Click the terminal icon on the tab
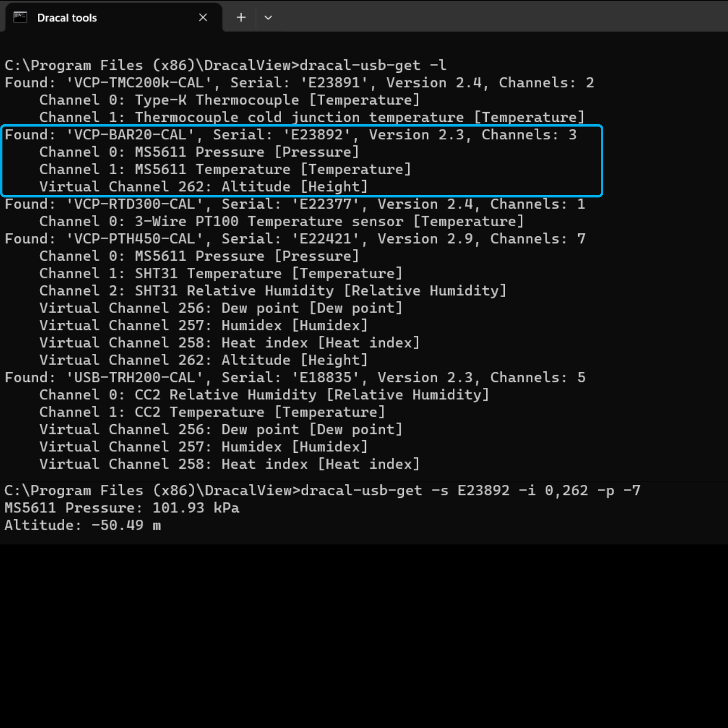 [x=20, y=17]
